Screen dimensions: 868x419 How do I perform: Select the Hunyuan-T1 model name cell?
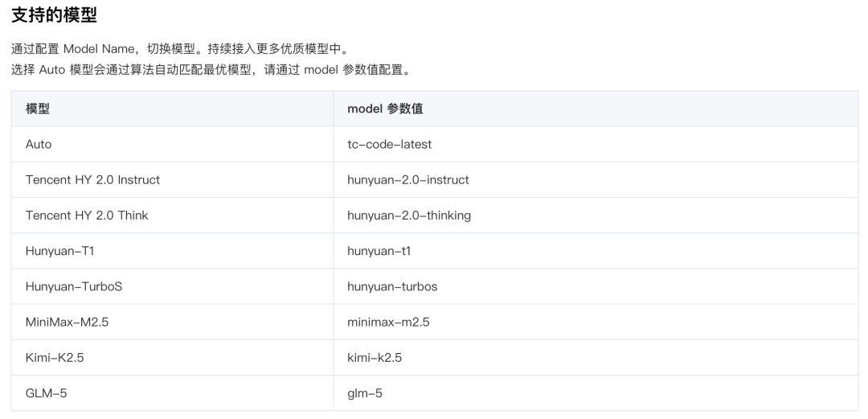point(59,251)
